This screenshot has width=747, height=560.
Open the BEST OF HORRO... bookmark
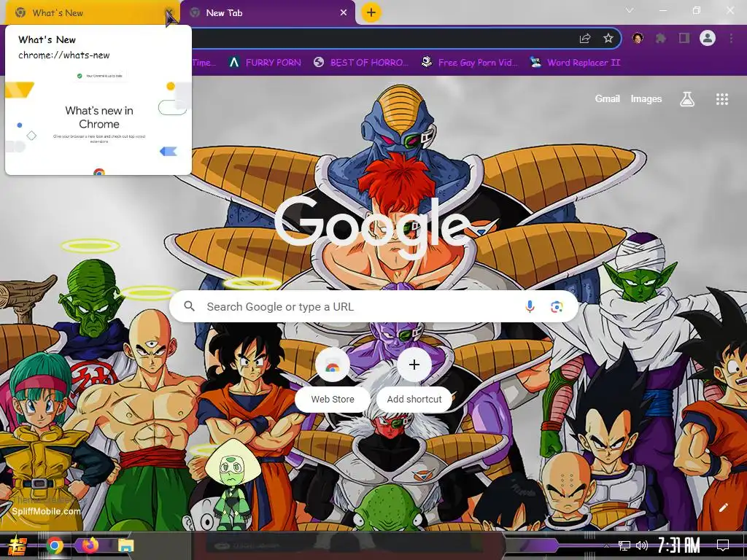click(x=362, y=63)
